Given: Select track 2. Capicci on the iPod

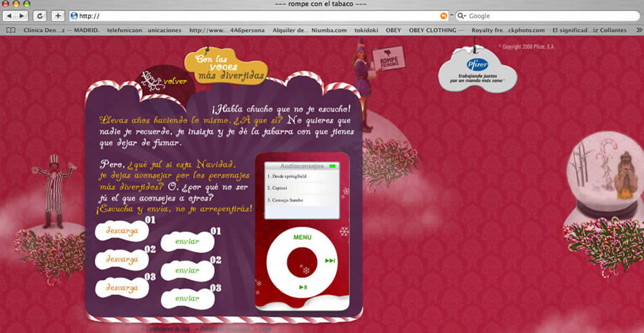Looking at the screenshot, I should click(x=302, y=189).
